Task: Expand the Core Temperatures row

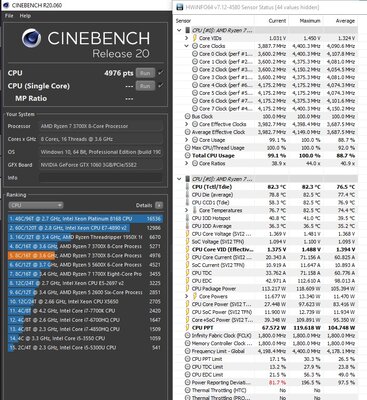Action: [187, 210]
